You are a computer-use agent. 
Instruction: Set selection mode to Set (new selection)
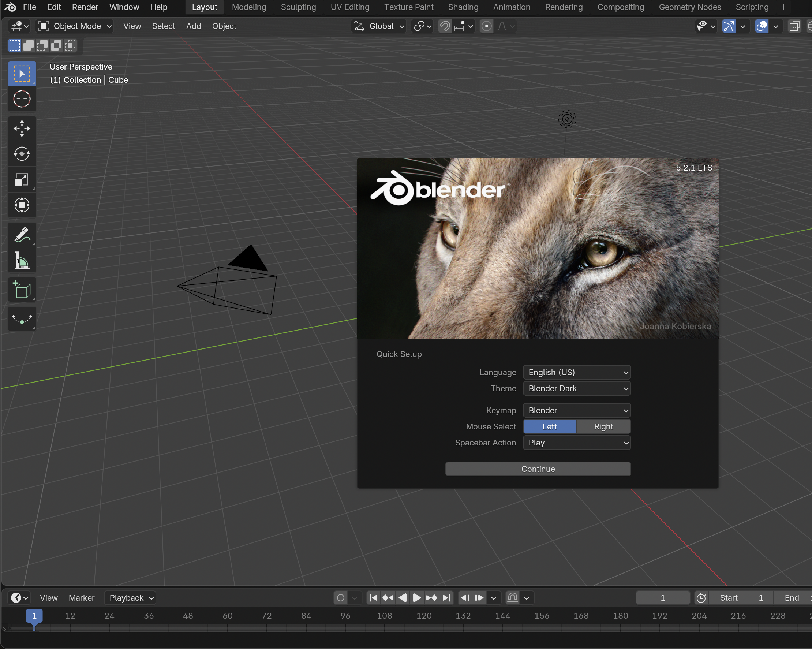click(x=14, y=46)
